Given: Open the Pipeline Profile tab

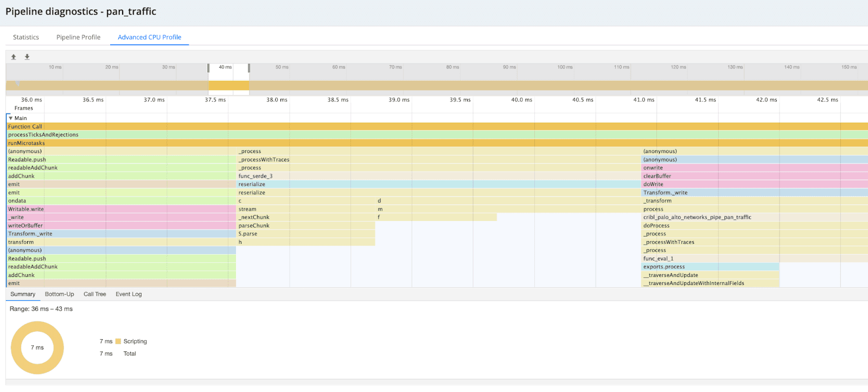Looking at the screenshot, I should click(x=78, y=37).
